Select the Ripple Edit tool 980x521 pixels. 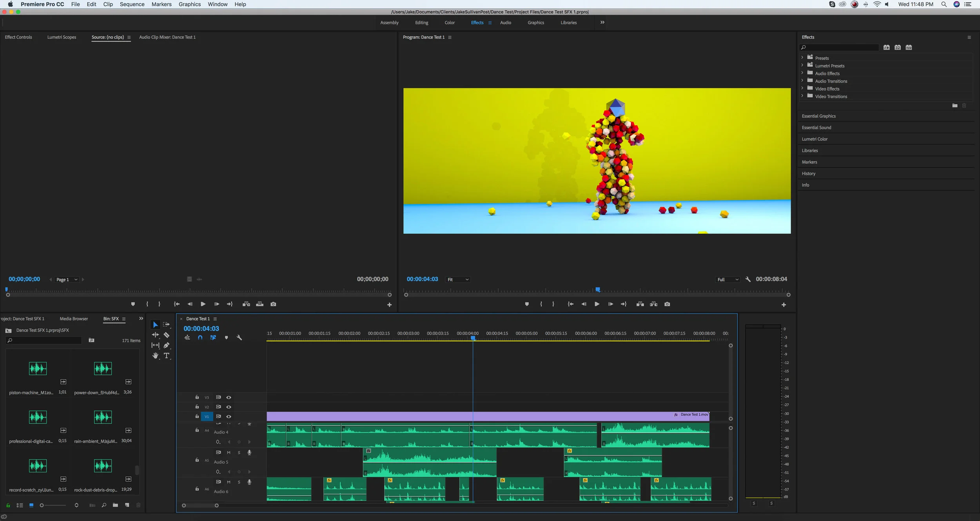tap(155, 335)
